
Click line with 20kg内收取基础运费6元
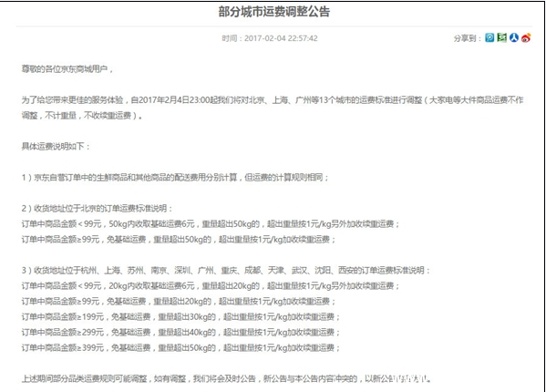tap(211, 286)
